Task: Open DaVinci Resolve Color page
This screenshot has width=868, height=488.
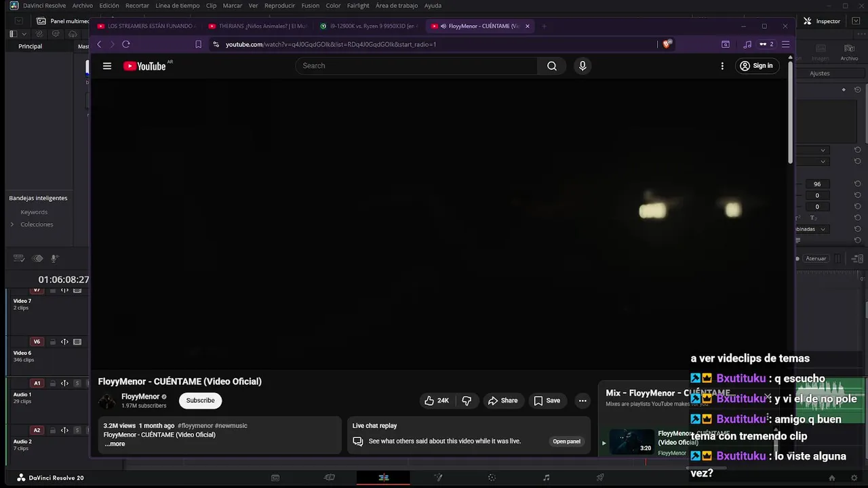Action: click(x=492, y=478)
